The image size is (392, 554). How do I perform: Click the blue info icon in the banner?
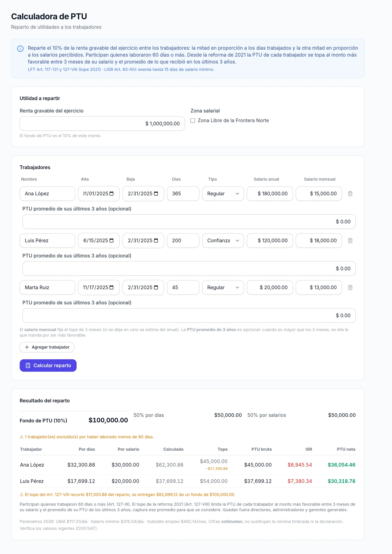click(20, 49)
